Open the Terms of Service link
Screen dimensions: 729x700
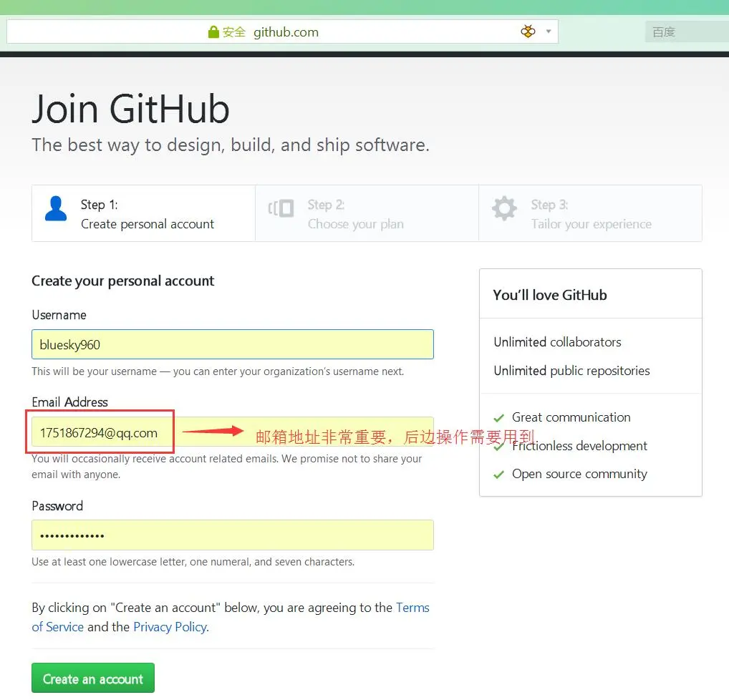tap(412, 608)
